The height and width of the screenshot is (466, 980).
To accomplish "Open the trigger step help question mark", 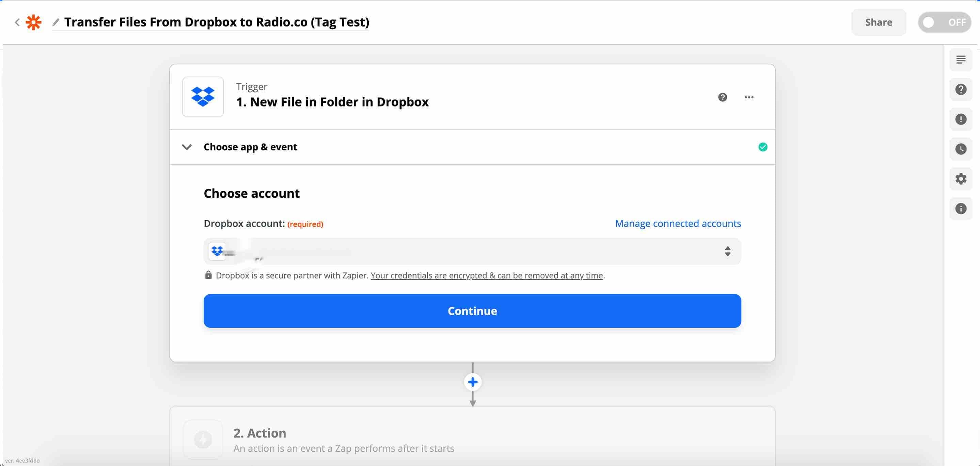I will click(x=722, y=97).
